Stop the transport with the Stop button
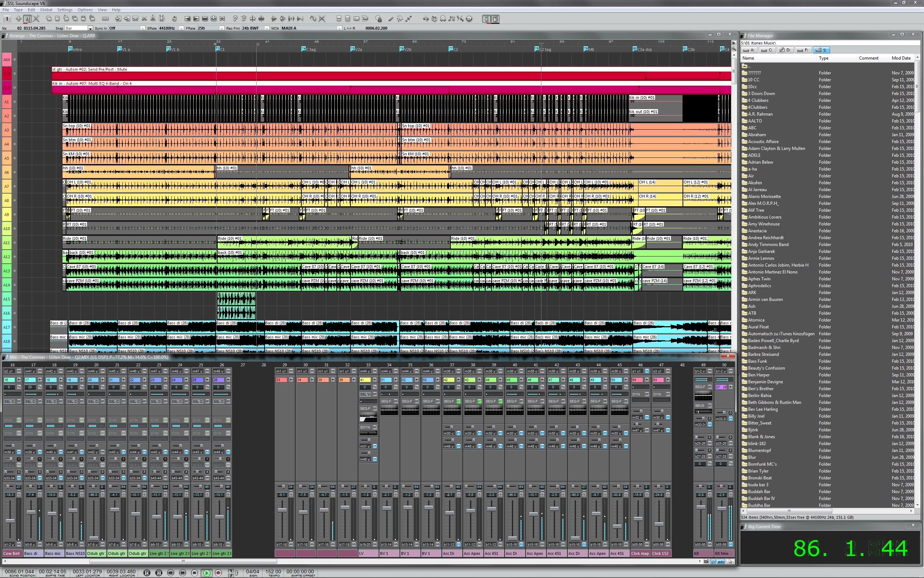 click(195, 573)
